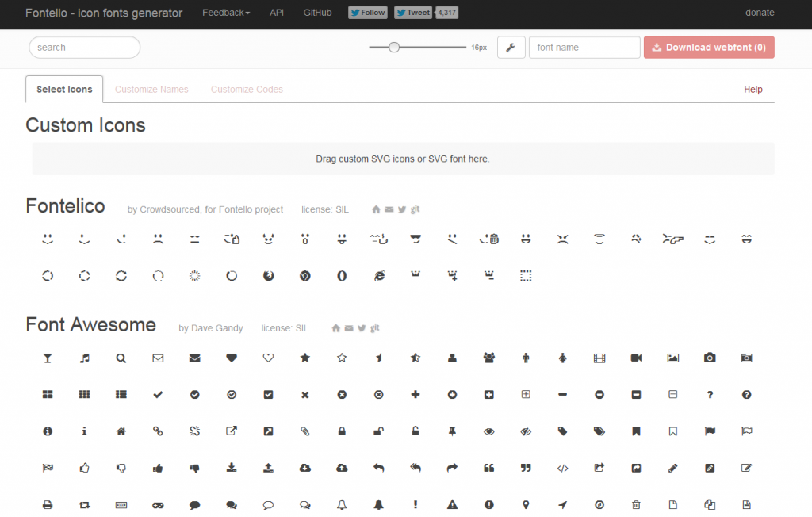
Task: Open advanced settings with the wrench icon
Action: click(511, 47)
